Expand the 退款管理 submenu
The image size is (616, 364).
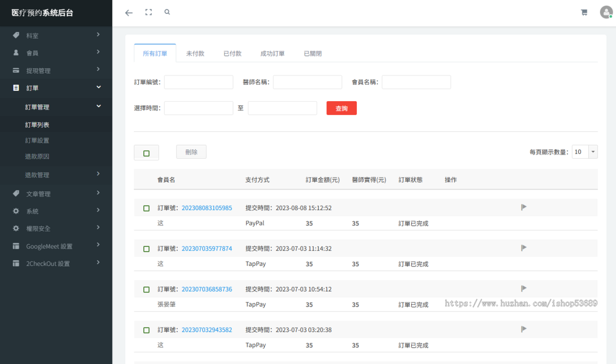98,174
